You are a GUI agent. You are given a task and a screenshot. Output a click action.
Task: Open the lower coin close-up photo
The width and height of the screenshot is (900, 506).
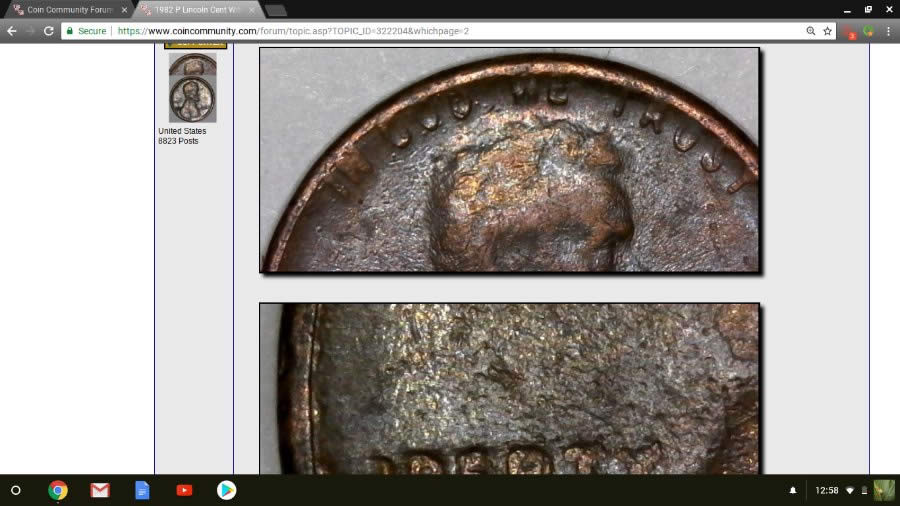point(510,388)
